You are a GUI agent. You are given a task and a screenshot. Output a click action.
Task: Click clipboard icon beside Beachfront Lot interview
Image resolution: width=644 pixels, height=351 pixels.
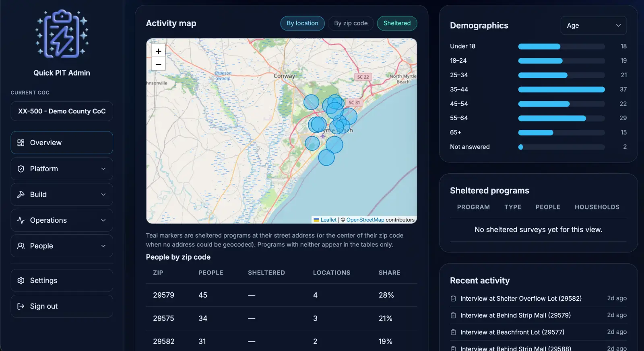click(x=453, y=333)
